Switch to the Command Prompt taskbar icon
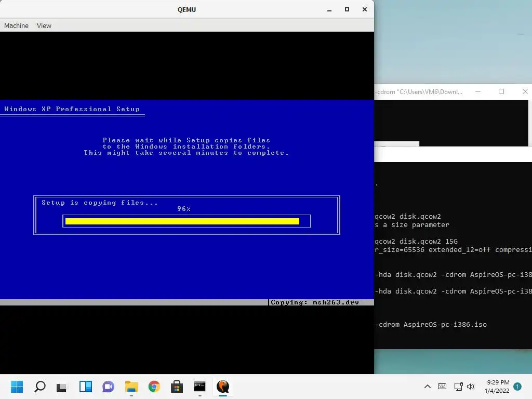Screen dimensions: 532x399 199,387
